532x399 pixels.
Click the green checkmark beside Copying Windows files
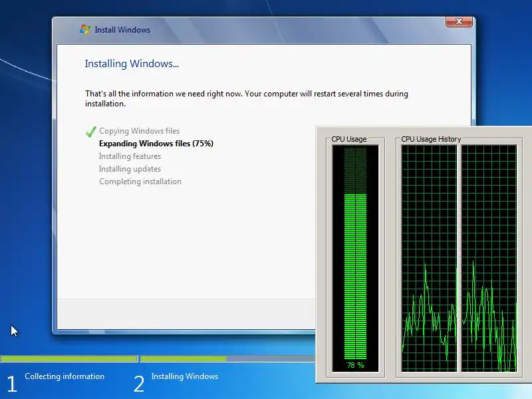(x=90, y=131)
